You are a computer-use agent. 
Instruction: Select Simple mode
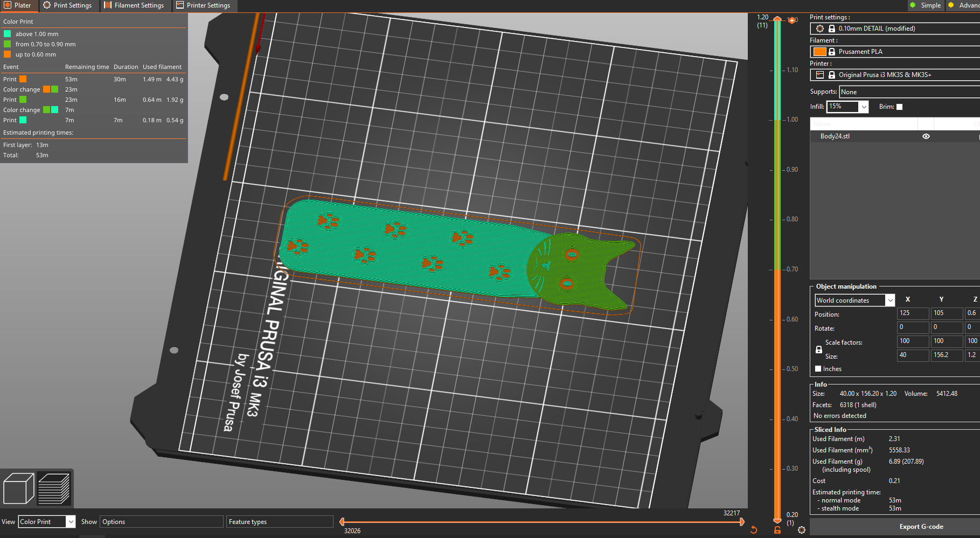[926, 5]
